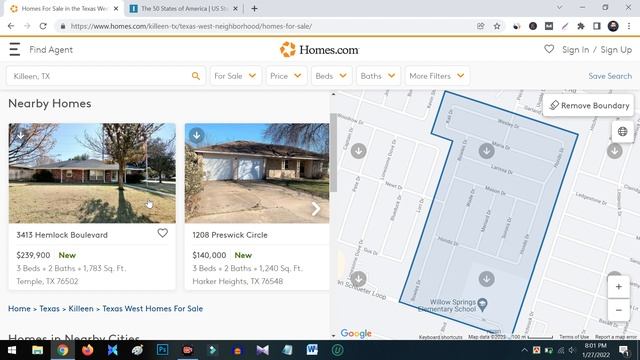Zoom in the map
Screen dimensions: 640x360
[619, 287]
